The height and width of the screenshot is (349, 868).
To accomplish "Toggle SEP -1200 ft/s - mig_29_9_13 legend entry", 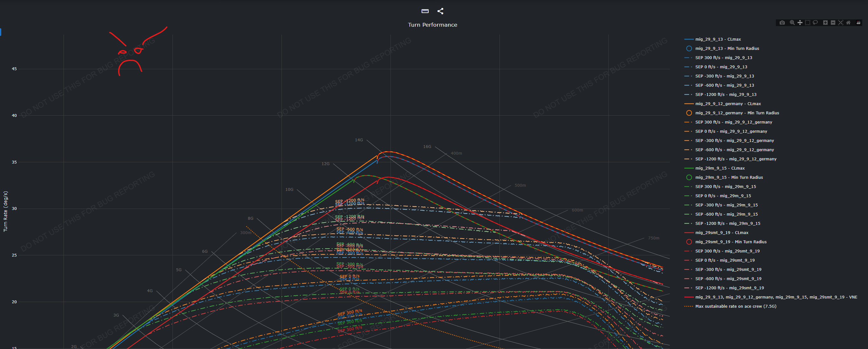I will point(725,95).
